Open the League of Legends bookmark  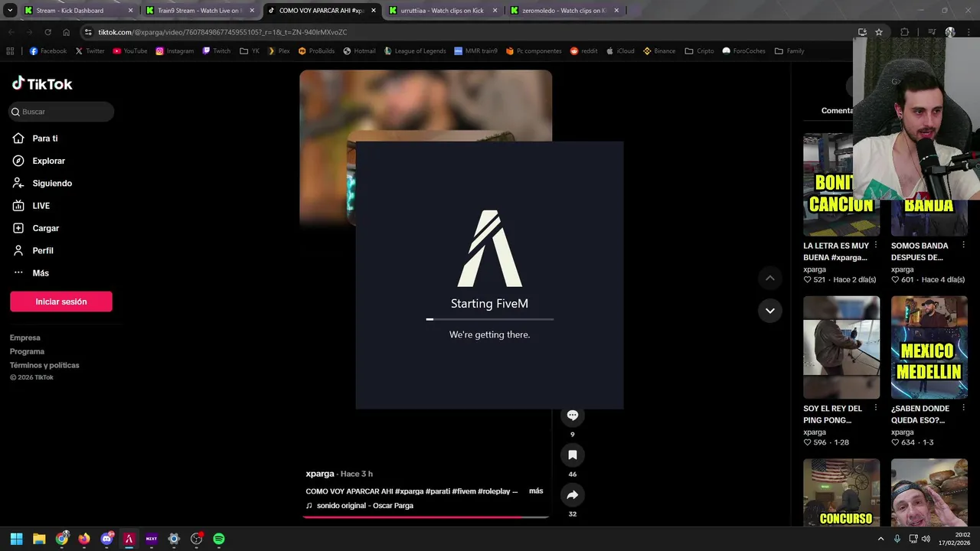point(414,51)
